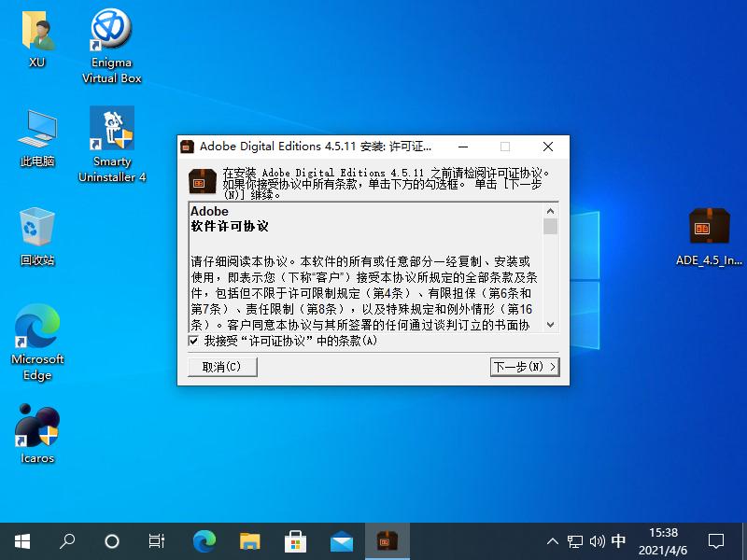Open the Icaros desktop shortcut
Image resolution: width=747 pixels, height=560 pixels.
(x=37, y=434)
